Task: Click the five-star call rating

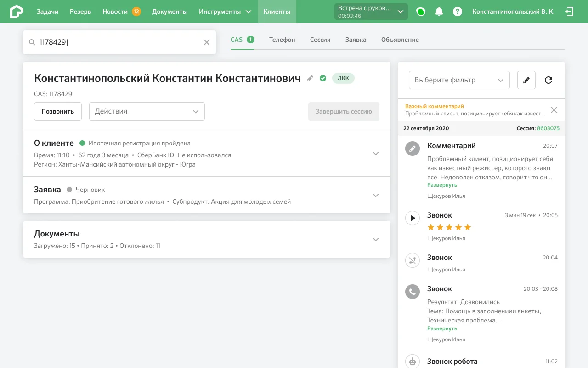Action: (449, 227)
